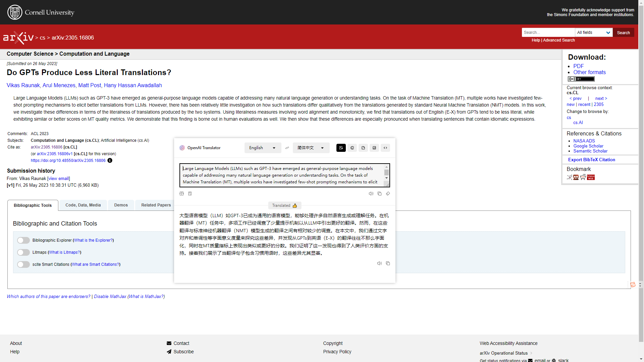Viewport: 644px width, 362px height.
Task: Turn on scite Smart Citations toggle
Action: click(23, 264)
